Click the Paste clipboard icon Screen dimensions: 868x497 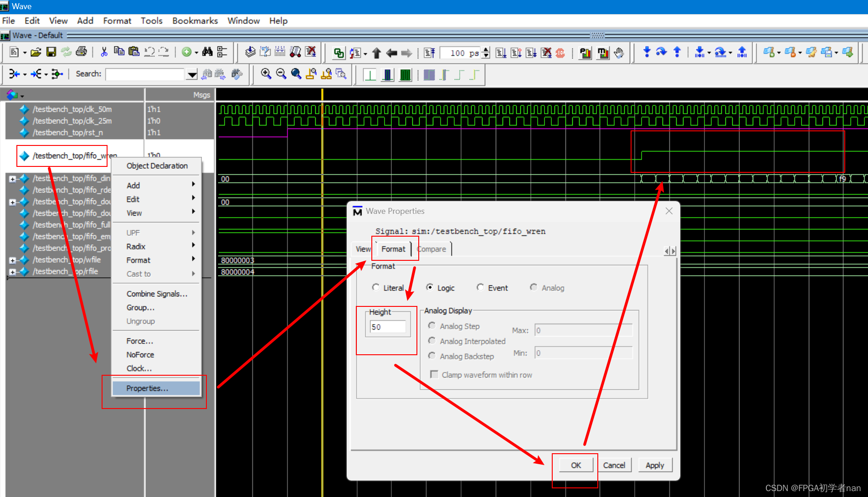[134, 52]
